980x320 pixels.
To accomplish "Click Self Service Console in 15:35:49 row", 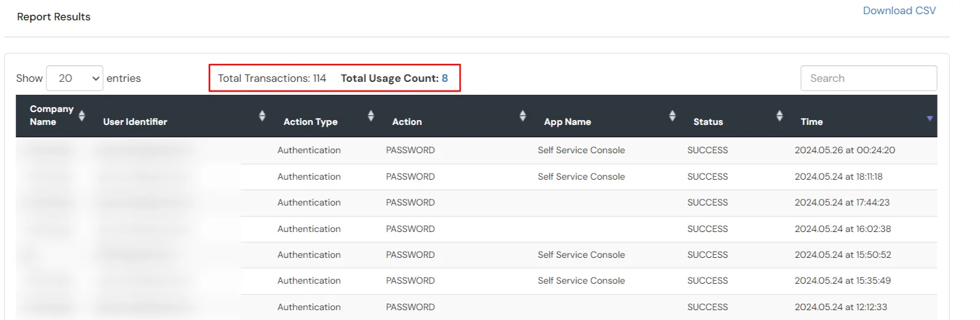I will [581, 281].
